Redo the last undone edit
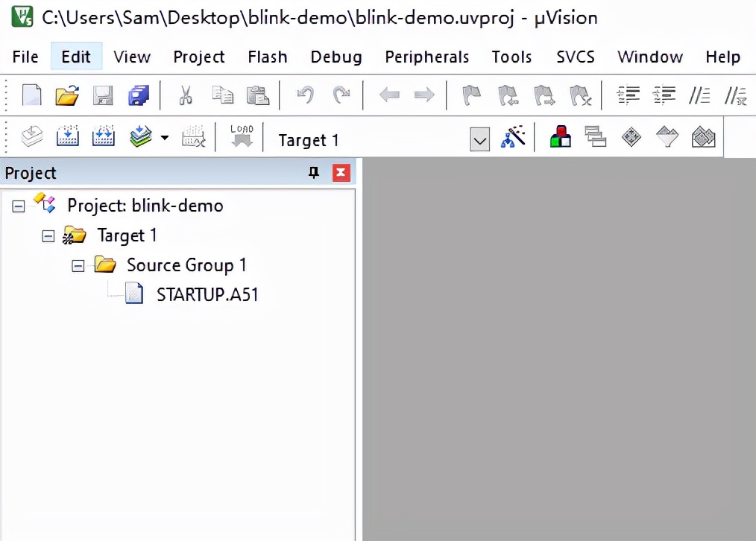 click(x=341, y=95)
